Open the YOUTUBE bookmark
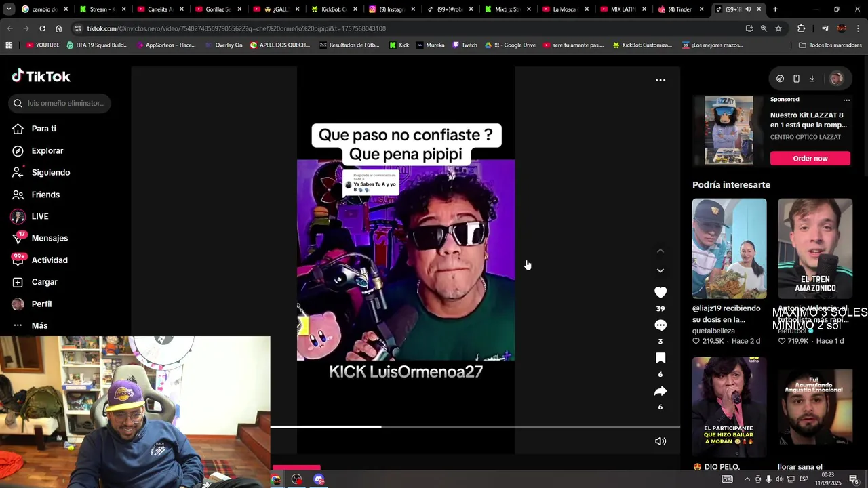This screenshot has width=868, height=488. click(42, 45)
